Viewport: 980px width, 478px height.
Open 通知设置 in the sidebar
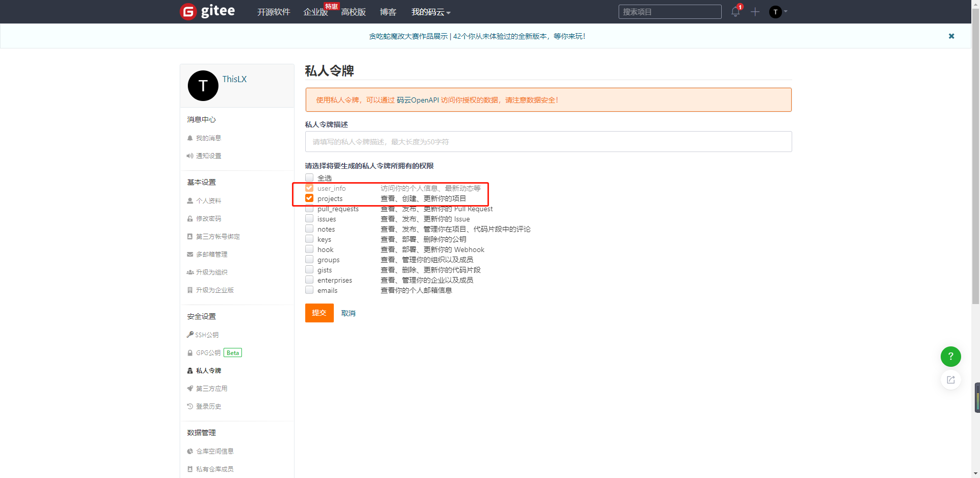pyautogui.click(x=208, y=156)
